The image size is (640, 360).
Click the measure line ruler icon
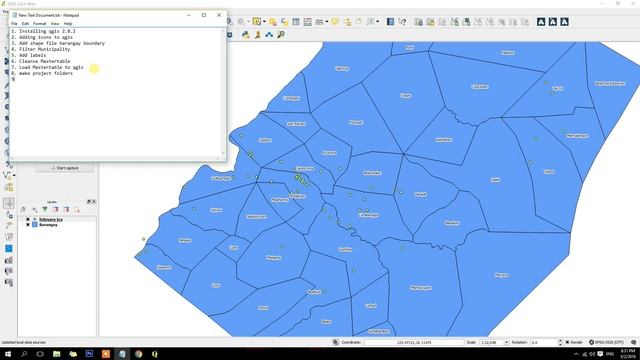[x=319, y=22]
